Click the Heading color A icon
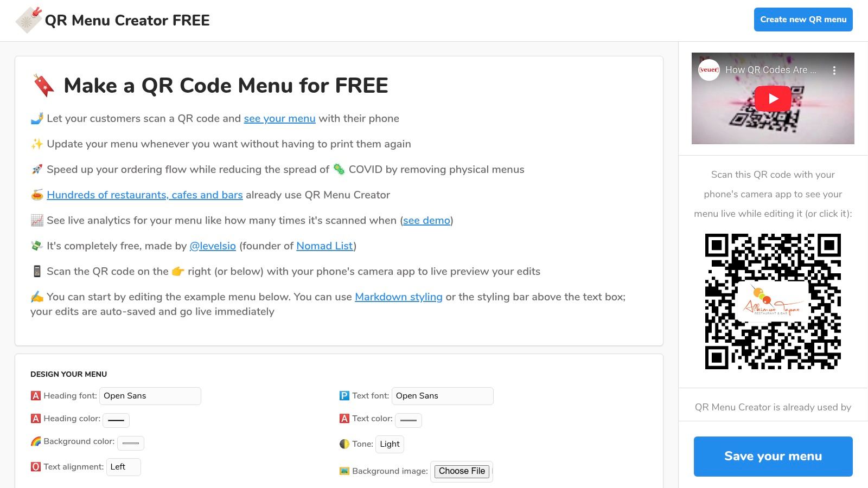Image resolution: width=868 pixels, height=488 pixels. click(x=36, y=419)
